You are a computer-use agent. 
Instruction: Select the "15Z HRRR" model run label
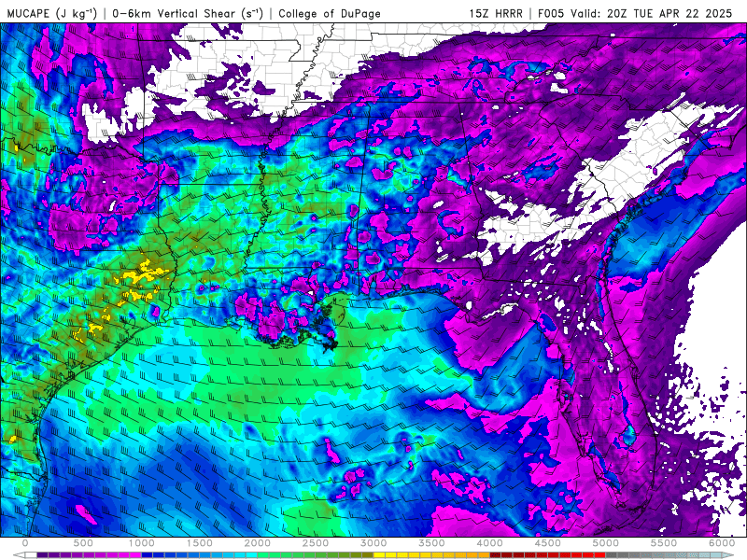click(496, 13)
